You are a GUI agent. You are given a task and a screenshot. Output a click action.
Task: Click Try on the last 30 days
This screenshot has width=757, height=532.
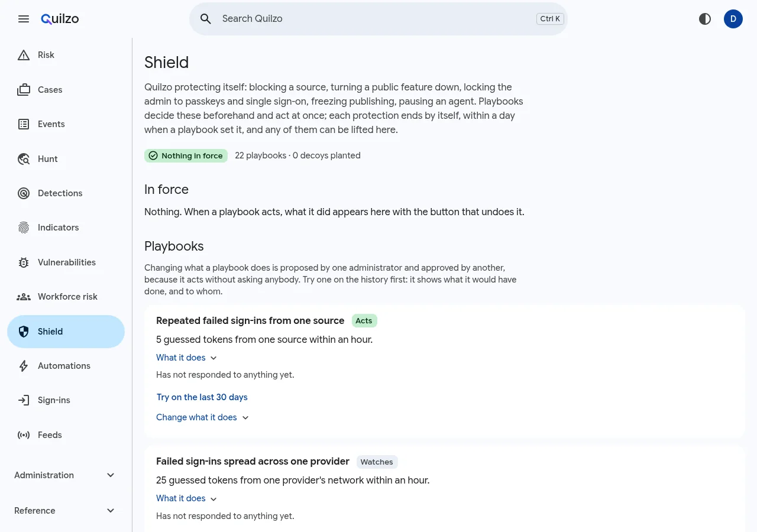202,397
